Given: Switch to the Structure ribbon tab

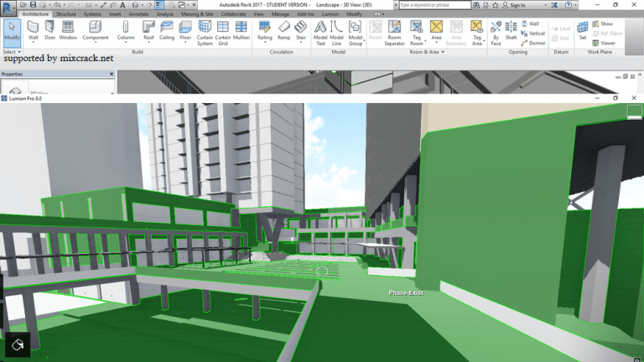Looking at the screenshot, I should coord(65,14).
